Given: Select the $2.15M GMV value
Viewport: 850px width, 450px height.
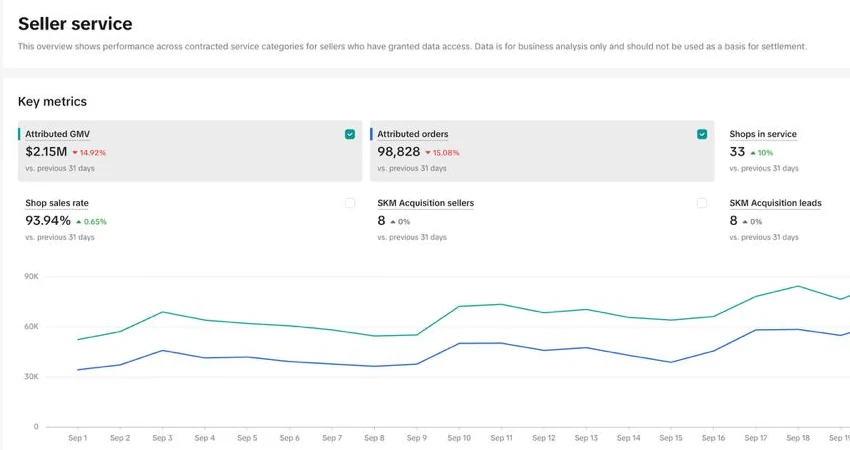Looking at the screenshot, I should point(46,152).
